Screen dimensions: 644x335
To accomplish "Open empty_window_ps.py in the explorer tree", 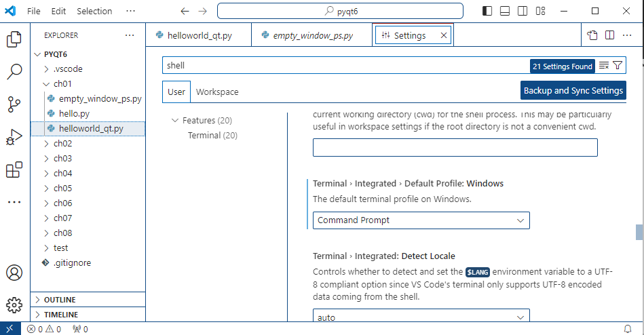I will 88,99.
